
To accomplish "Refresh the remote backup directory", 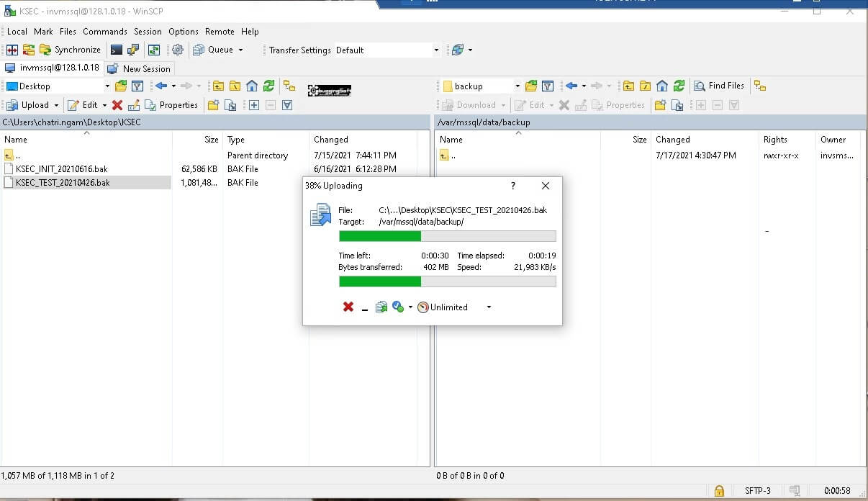I will point(677,85).
